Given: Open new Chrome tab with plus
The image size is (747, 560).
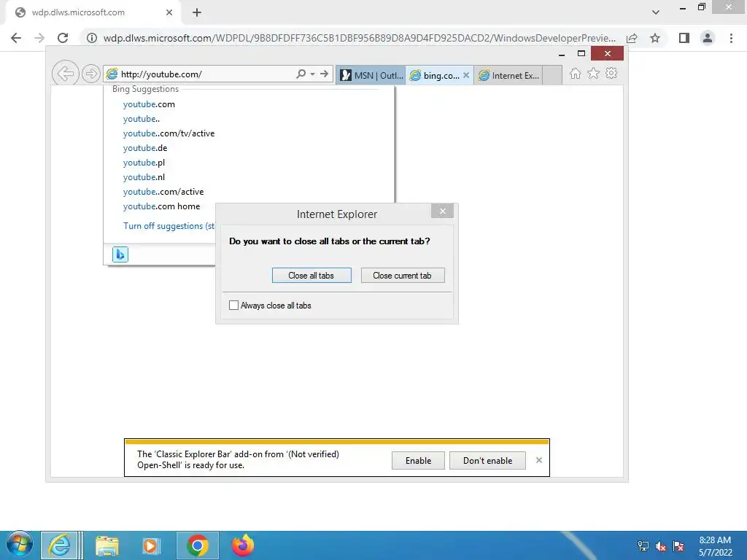Looking at the screenshot, I should tap(197, 12).
